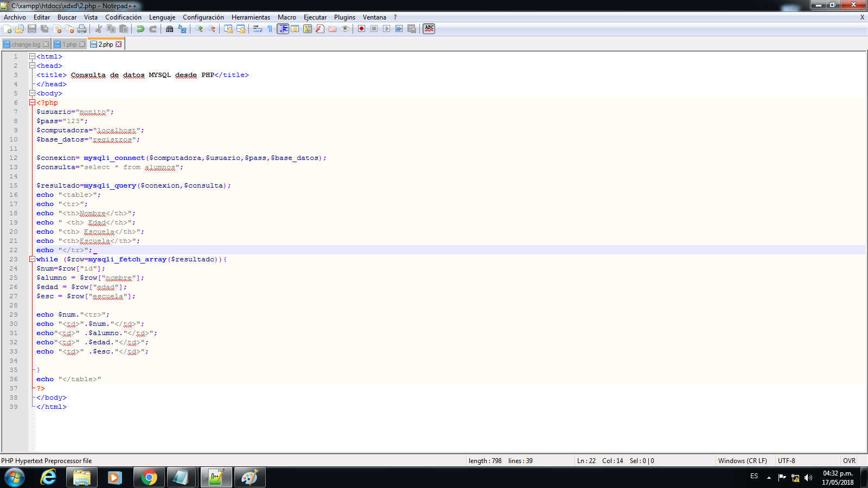868x488 pixels.
Task: Click the Zoom In magnifier icon
Action: tap(199, 29)
